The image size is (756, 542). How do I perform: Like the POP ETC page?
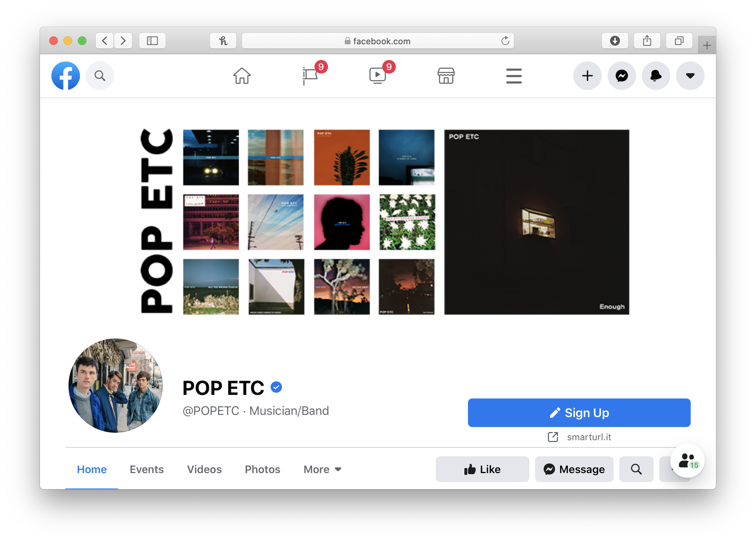(x=483, y=469)
